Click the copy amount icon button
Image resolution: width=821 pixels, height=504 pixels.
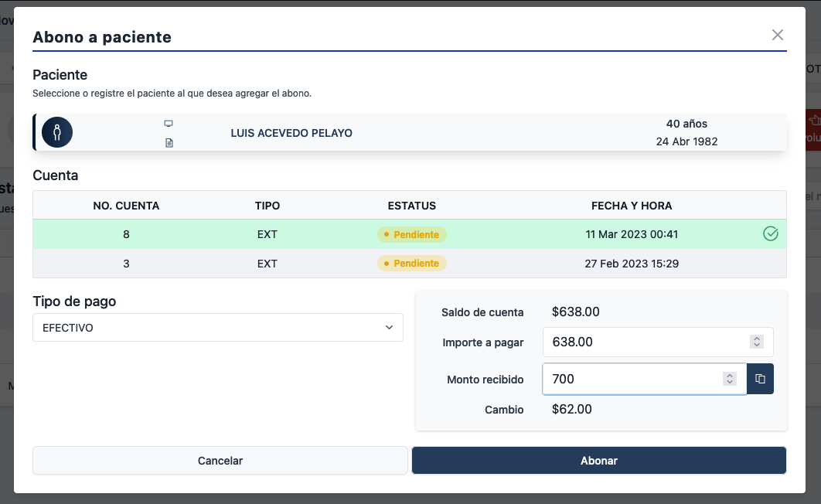pos(760,379)
